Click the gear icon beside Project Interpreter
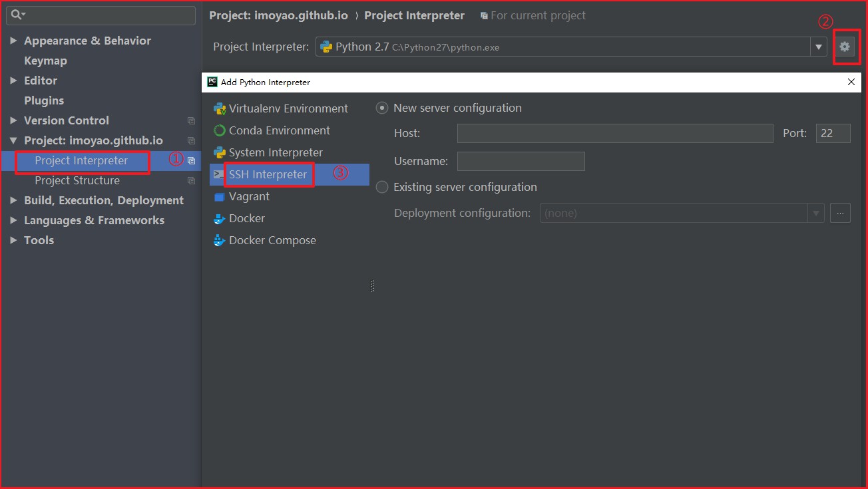Viewport: 868px width, 489px height. 845,47
